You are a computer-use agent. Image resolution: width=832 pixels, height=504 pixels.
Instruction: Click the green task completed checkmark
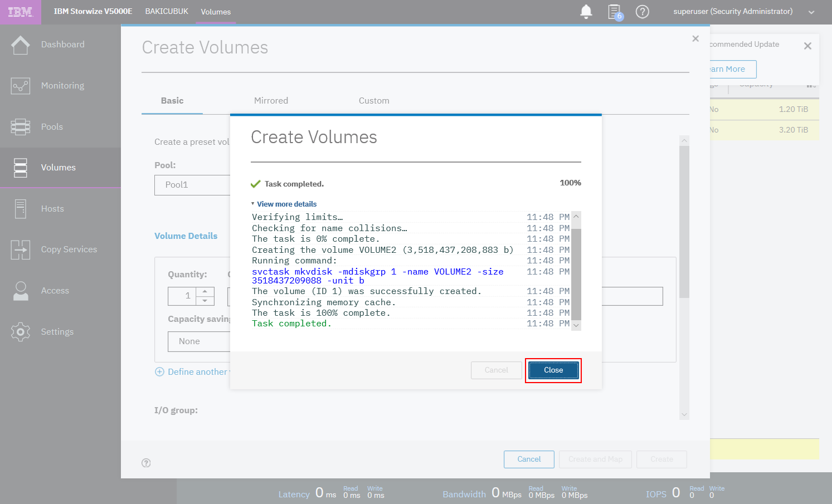click(x=256, y=184)
